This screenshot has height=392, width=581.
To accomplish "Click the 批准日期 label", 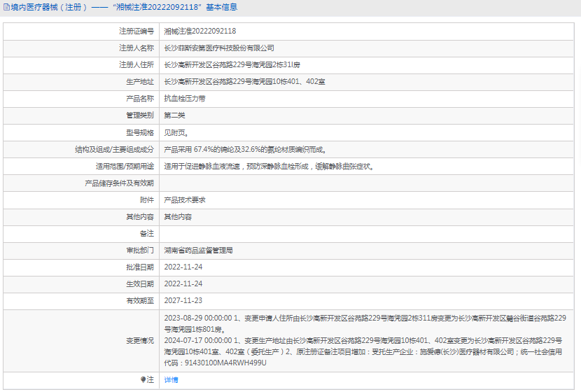I will 140,267.
